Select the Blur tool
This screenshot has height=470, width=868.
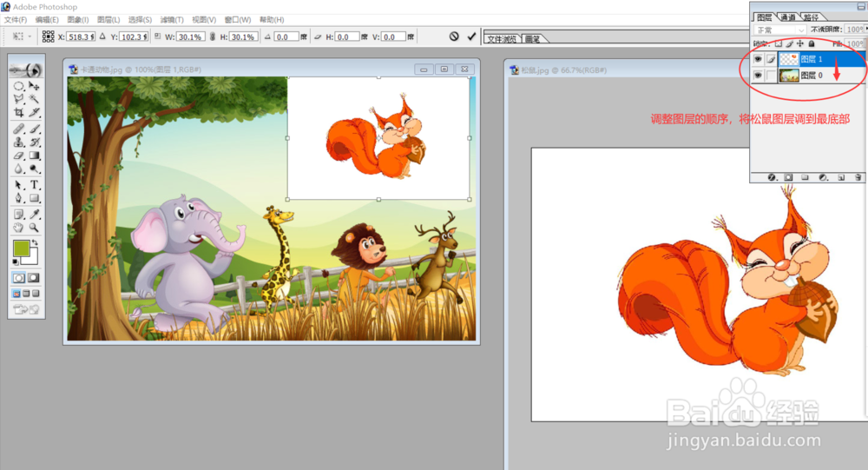tap(19, 169)
